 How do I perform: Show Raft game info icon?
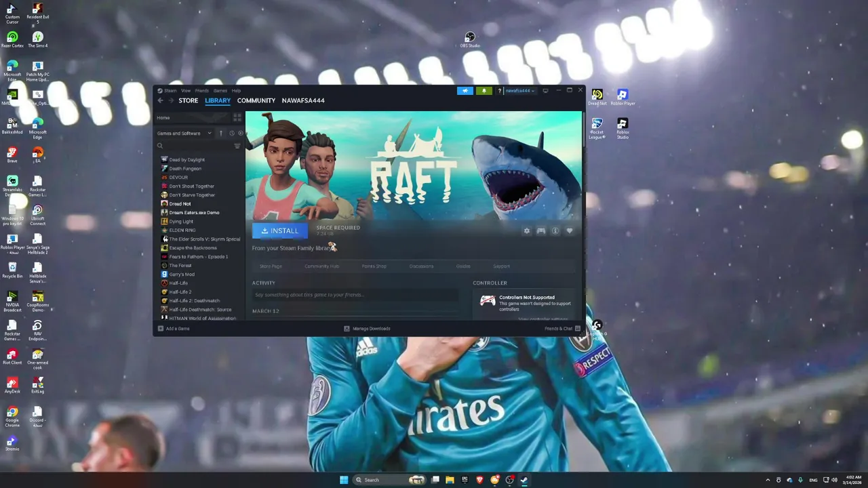point(555,231)
